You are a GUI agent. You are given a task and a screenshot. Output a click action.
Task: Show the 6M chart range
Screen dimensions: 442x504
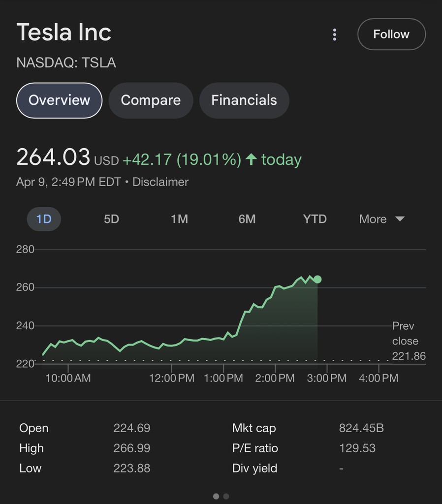pyautogui.click(x=247, y=219)
